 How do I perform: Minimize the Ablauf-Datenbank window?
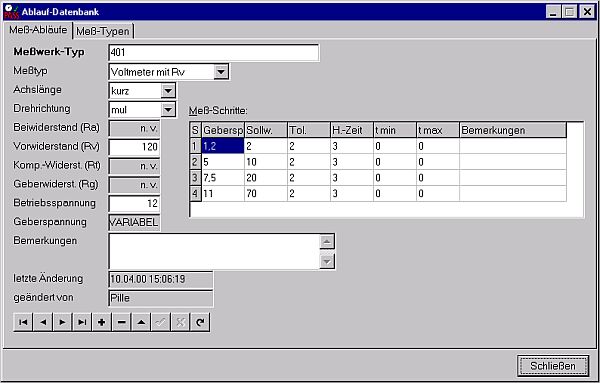click(553, 12)
